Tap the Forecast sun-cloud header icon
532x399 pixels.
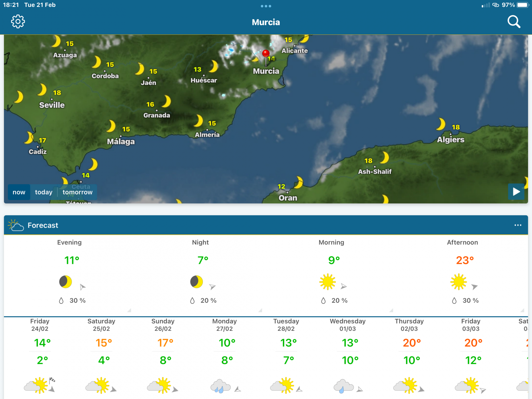(x=16, y=225)
